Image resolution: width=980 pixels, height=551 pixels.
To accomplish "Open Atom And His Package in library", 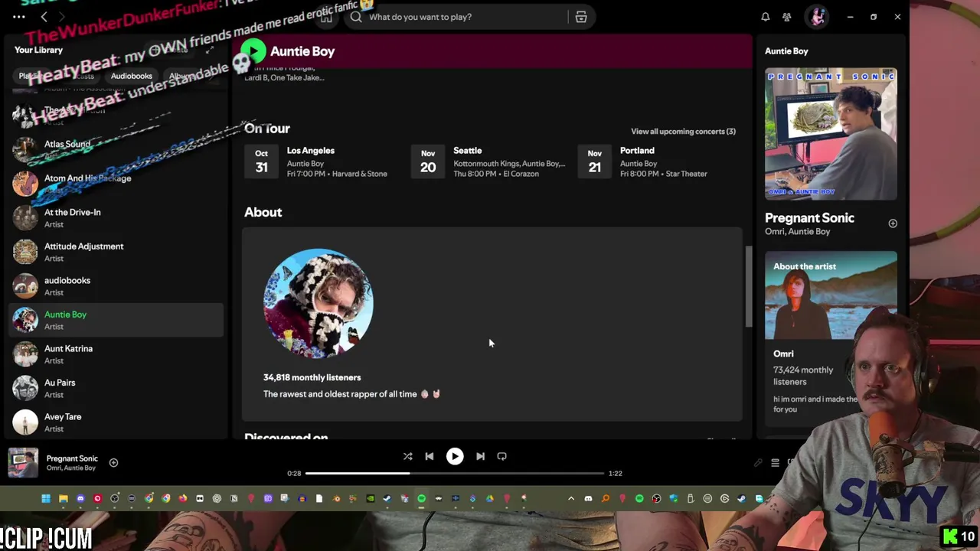I will tap(116, 184).
